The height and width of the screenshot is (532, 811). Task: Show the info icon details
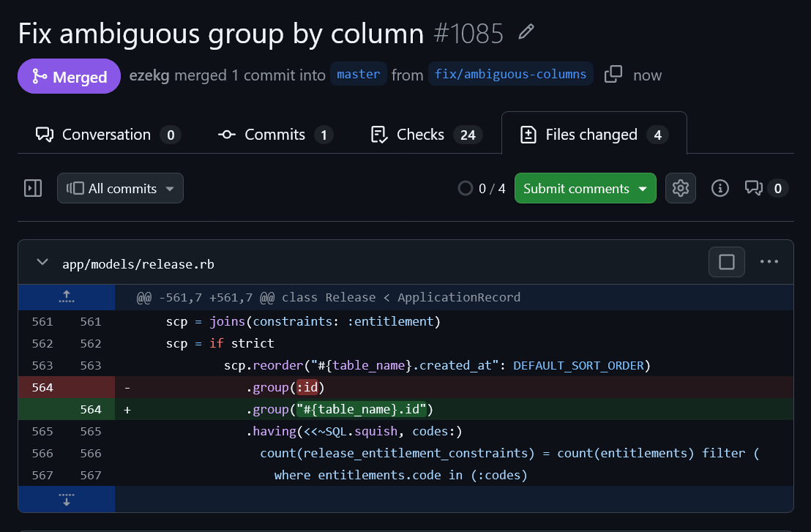click(720, 188)
